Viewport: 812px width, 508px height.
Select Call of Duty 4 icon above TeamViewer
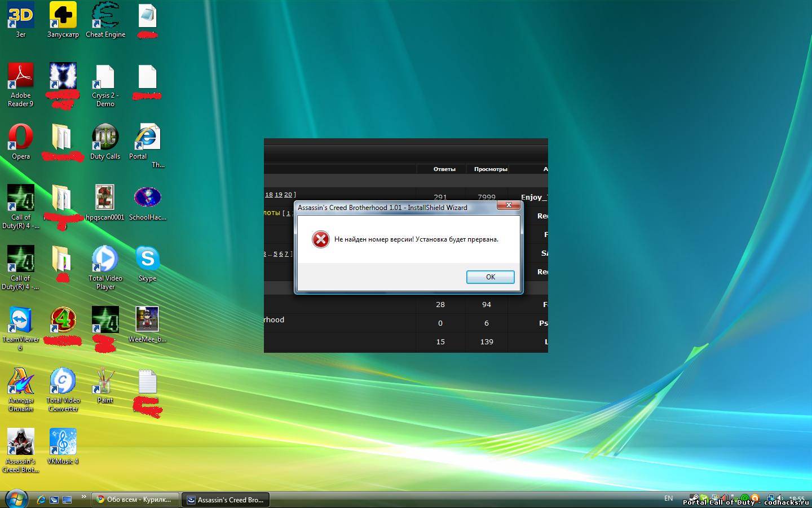click(x=21, y=268)
